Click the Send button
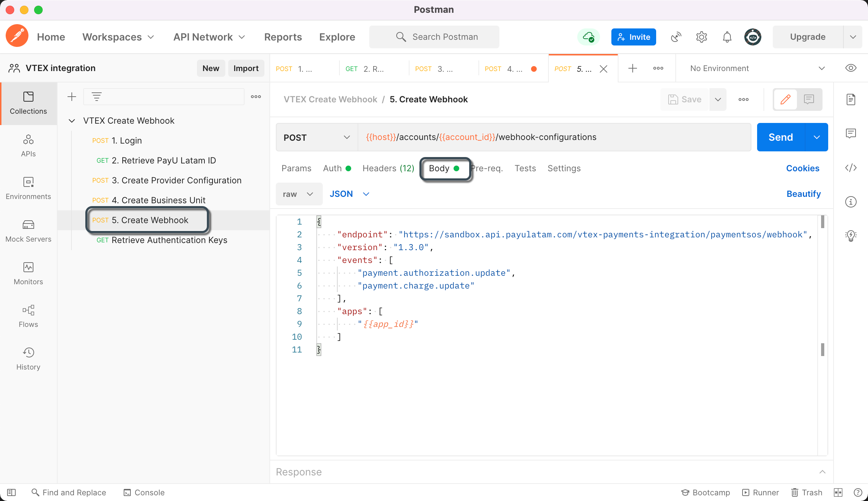 (781, 137)
